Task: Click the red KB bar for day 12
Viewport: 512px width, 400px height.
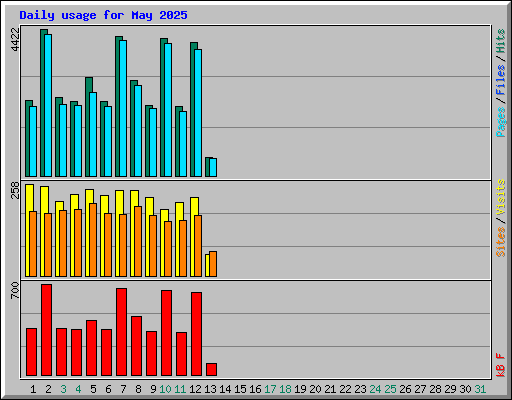Action: (197, 334)
